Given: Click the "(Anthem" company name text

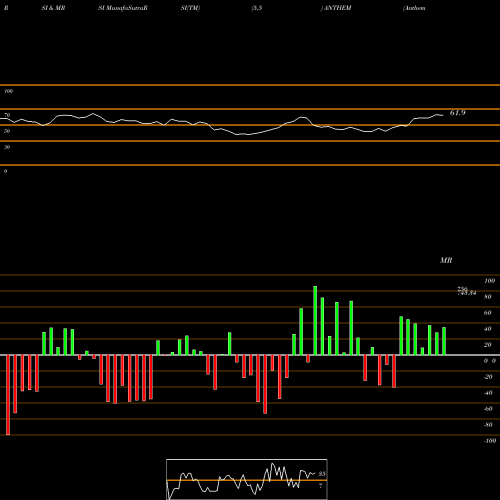Looking at the screenshot, I should 414,8.
